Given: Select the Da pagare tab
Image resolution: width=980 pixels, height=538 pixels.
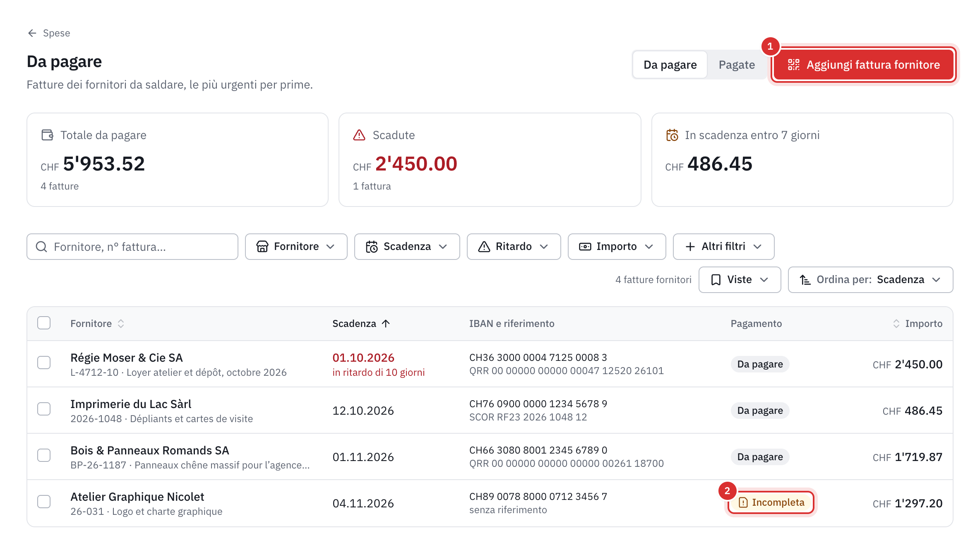Looking at the screenshot, I should 670,65.
